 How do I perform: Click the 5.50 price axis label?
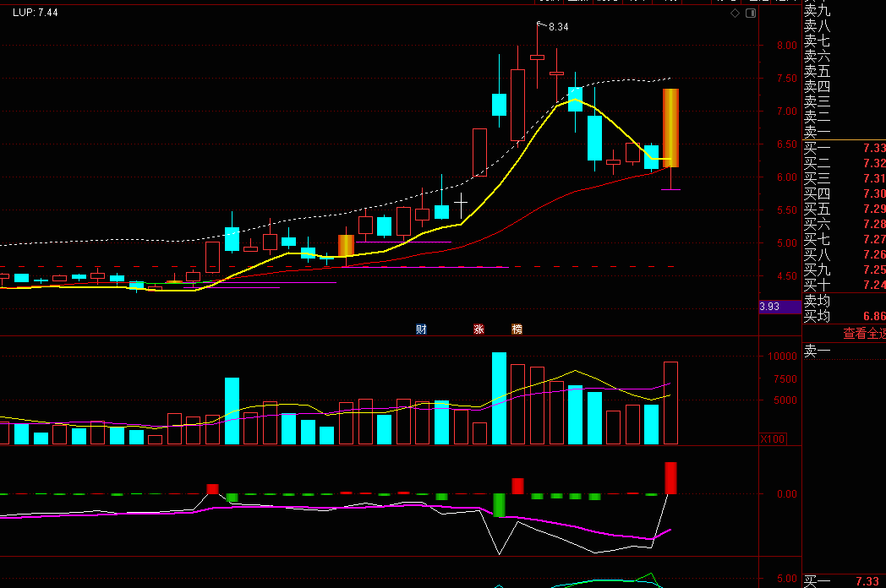pos(786,210)
